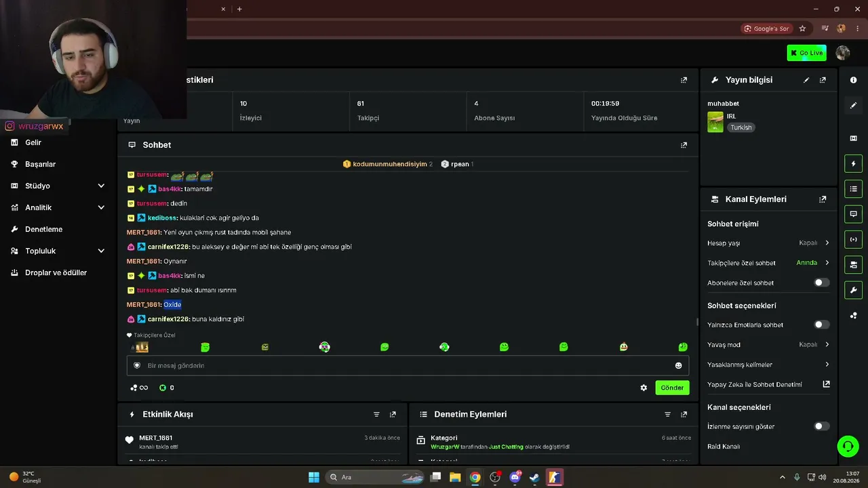Open a new browser tab

239,9
